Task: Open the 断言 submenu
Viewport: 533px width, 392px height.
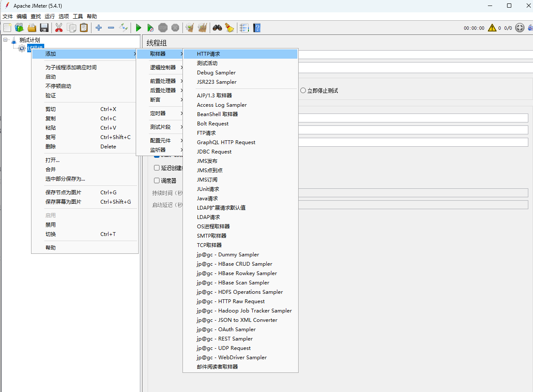Action: (x=160, y=99)
